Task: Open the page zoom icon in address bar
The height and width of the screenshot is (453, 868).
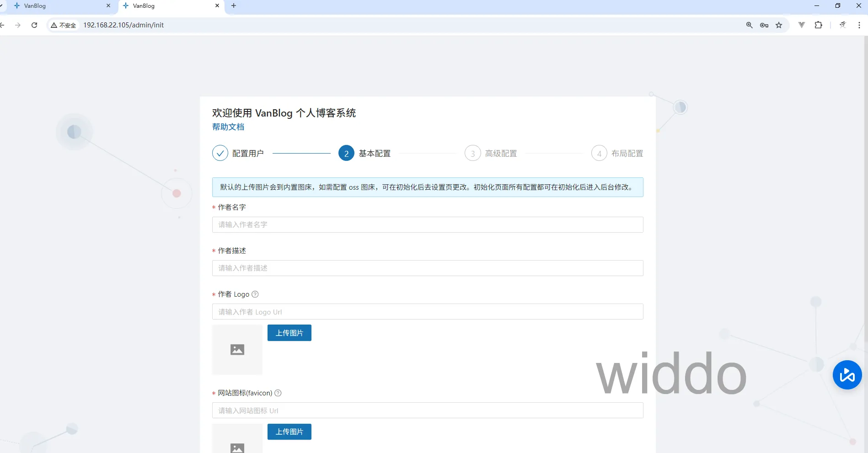Action: click(x=750, y=25)
